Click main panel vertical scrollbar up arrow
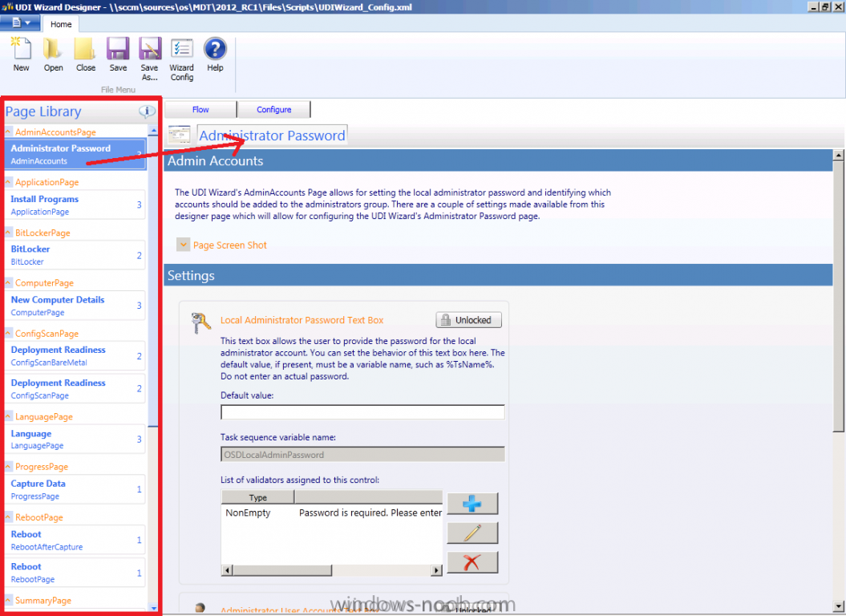This screenshot has width=846, height=616. point(838,156)
